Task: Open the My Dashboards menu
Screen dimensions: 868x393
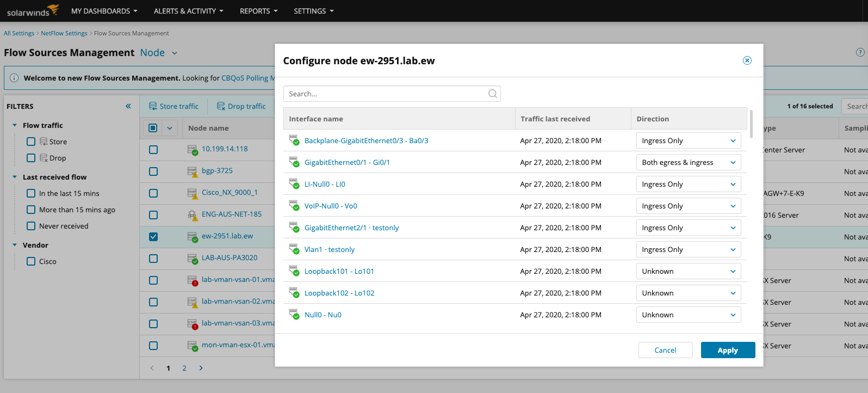Action: point(104,11)
